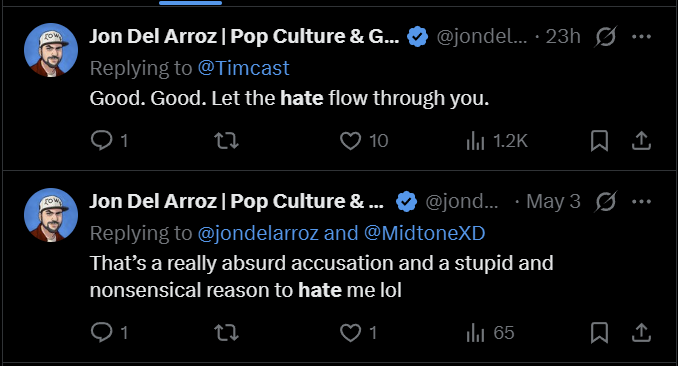Open the @Timcast profile link
The image size is (678, 366).
243,68
